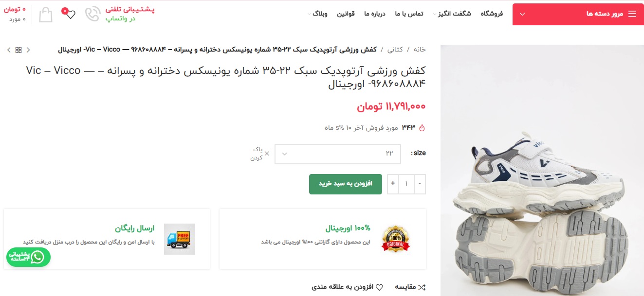Increase quantity with the plus button
This screenshot has width=644, height=296.
tap(393, 184)
